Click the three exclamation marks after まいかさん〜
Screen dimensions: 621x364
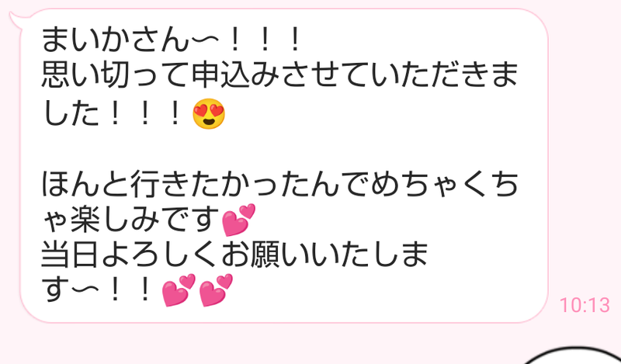tap(264, 41)
